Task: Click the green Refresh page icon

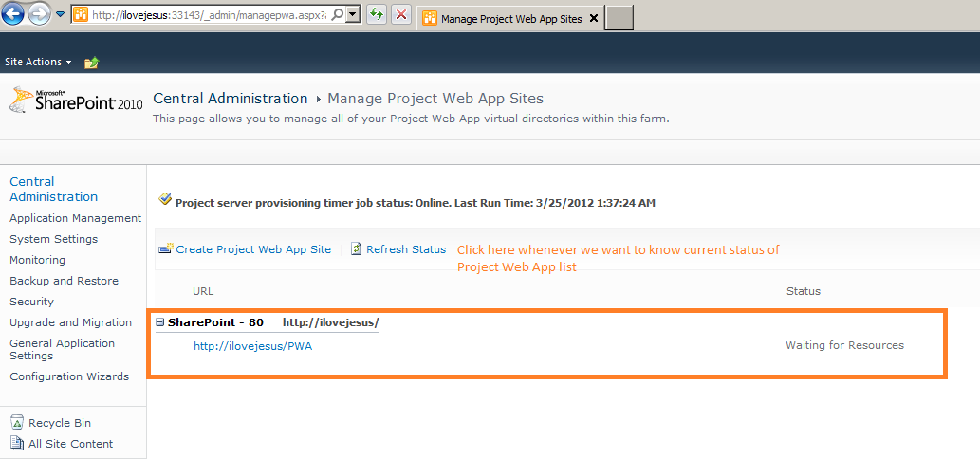Action: pos(376,15)
